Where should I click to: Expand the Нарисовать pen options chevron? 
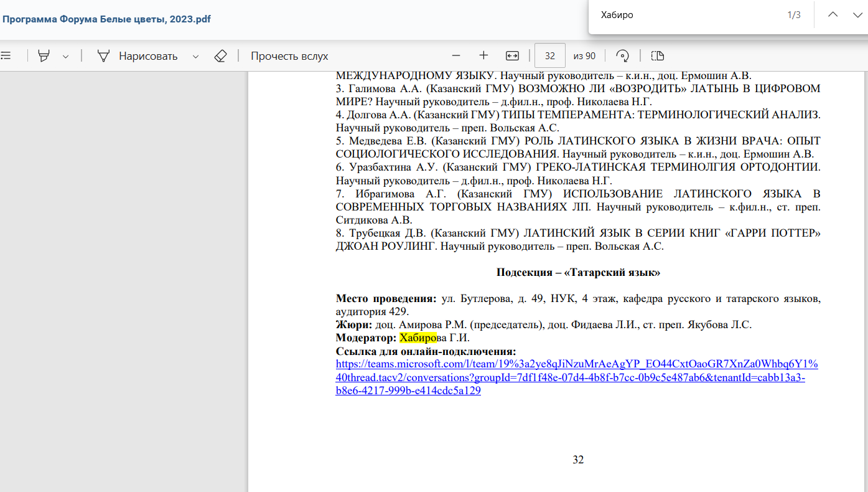[195, 56]
